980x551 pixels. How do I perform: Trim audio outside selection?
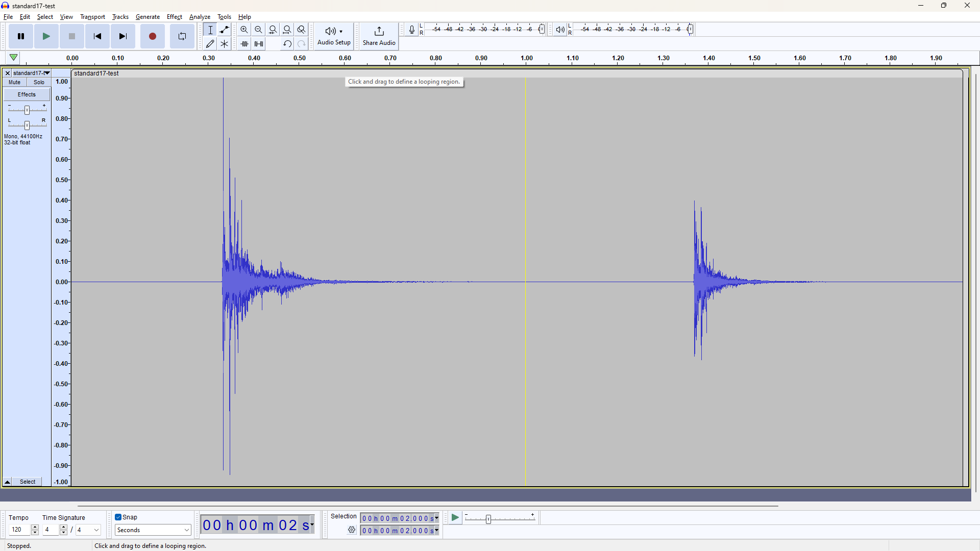pos(244,44)
